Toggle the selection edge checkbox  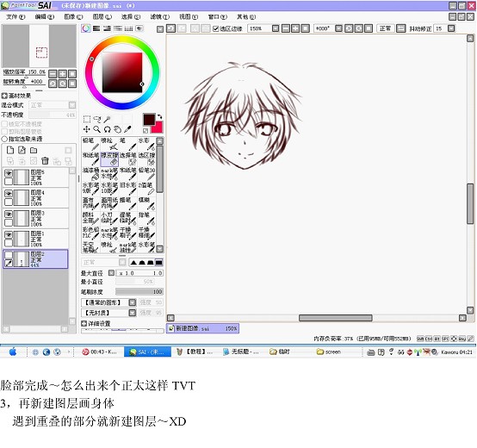coord(216,28)
